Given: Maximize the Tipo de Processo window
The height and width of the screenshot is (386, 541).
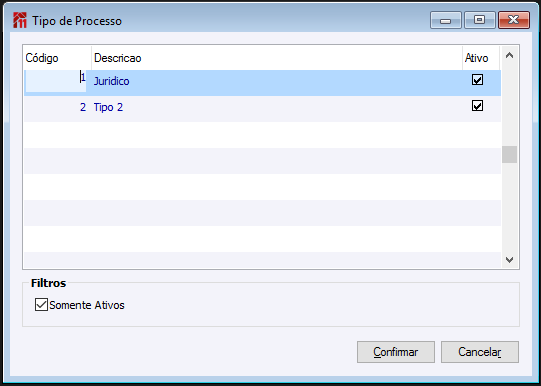Looking at the screenshot, I should [x=480, y=20].
